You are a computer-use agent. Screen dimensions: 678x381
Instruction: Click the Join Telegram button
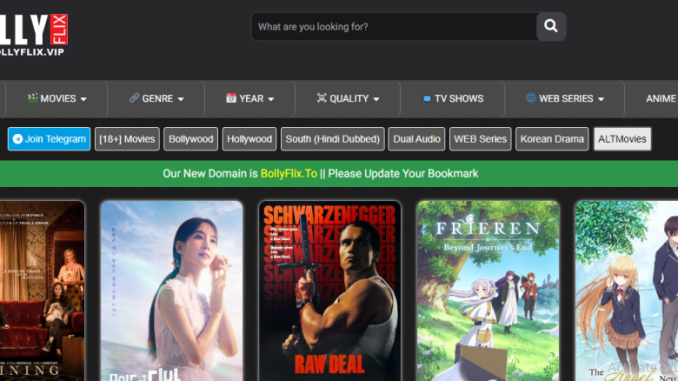tap(49, 139)
